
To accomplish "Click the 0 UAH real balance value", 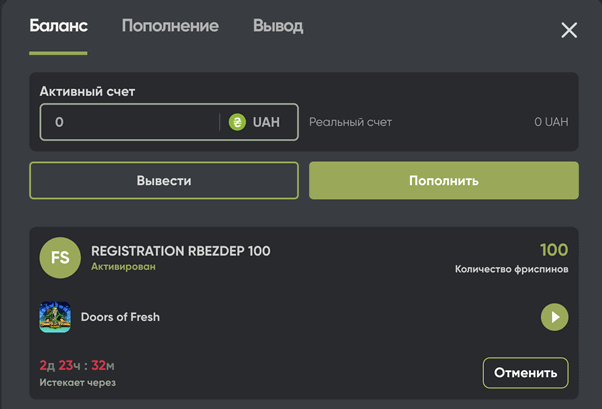I will click(550, 122).
